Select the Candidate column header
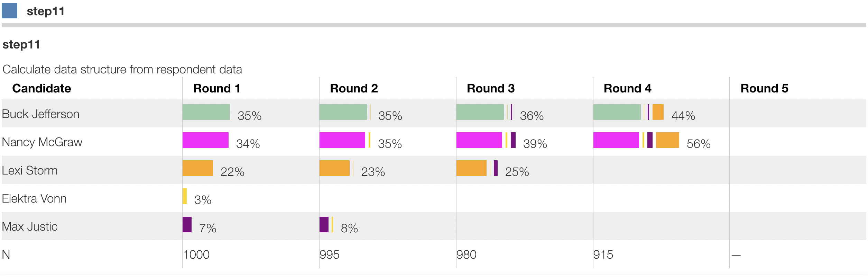 coord(41,89)
